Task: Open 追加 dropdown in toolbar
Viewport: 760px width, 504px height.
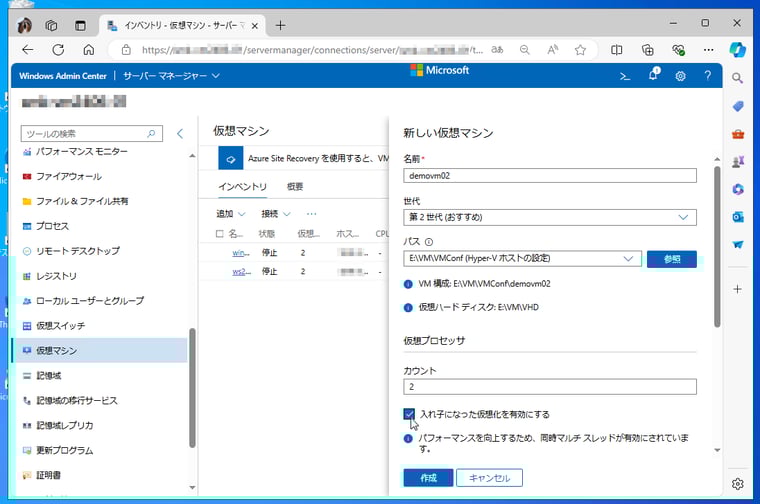Action: [231, 214]
